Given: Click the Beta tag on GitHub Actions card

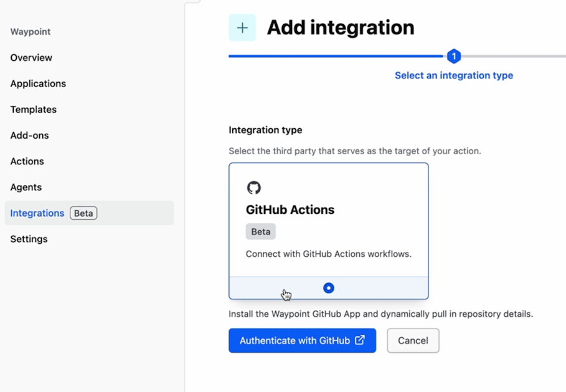Looking at the screenshot, I should coord(261,231).
